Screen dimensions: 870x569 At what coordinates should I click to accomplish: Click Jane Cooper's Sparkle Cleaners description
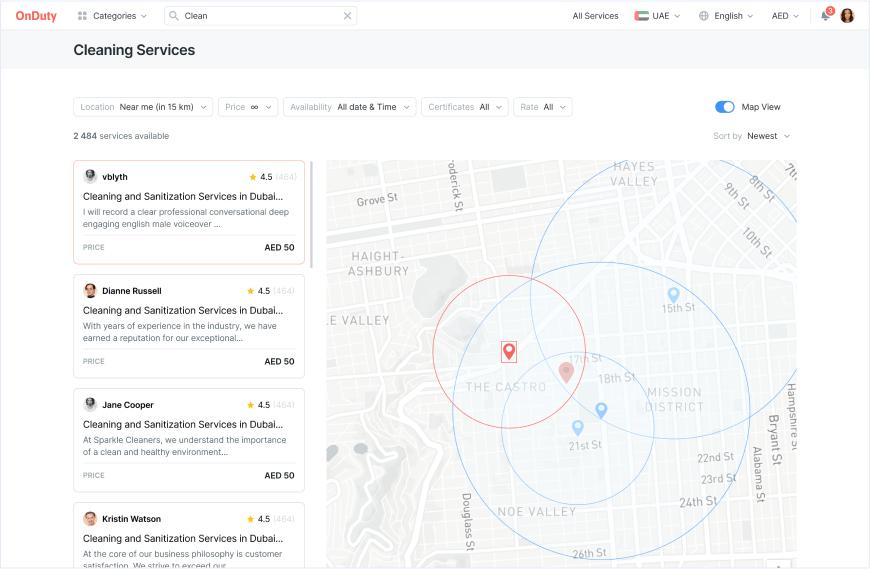(185, 446)
